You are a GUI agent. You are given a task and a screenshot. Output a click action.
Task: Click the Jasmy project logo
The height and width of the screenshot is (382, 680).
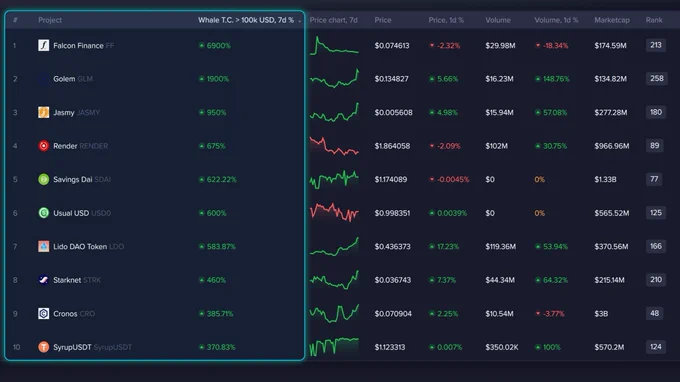[x=43, y=112]
